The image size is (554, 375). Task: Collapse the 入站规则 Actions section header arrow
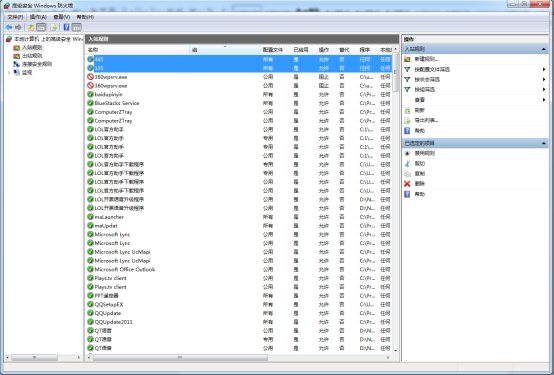click(x=543, y=49)
